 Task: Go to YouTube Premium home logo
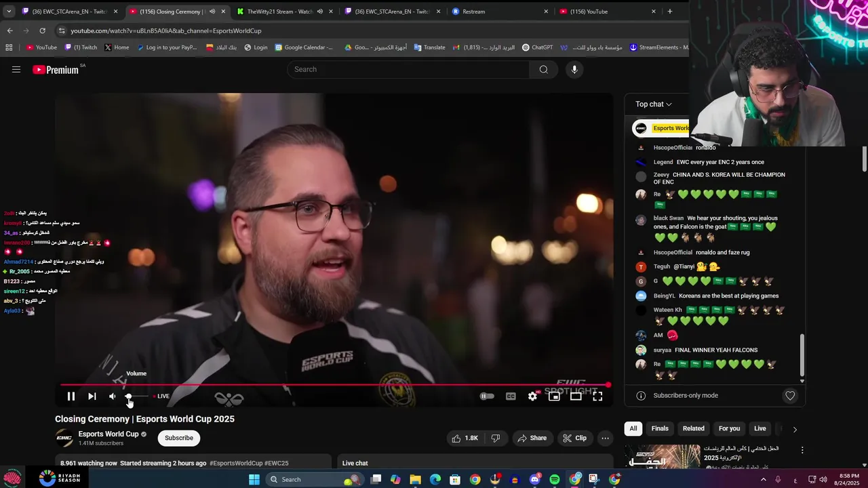click(x=56, y=70)
